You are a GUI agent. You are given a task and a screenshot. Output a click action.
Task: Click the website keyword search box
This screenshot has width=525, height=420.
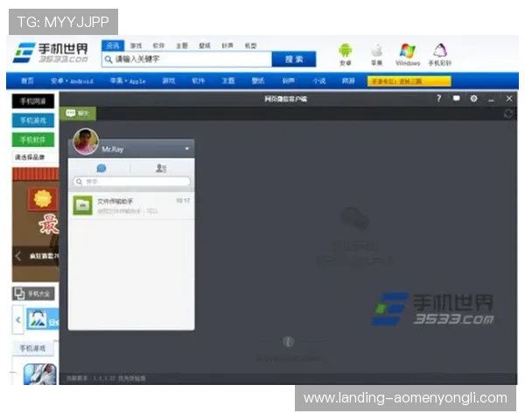pyautogui.click(x=185, y=59)
